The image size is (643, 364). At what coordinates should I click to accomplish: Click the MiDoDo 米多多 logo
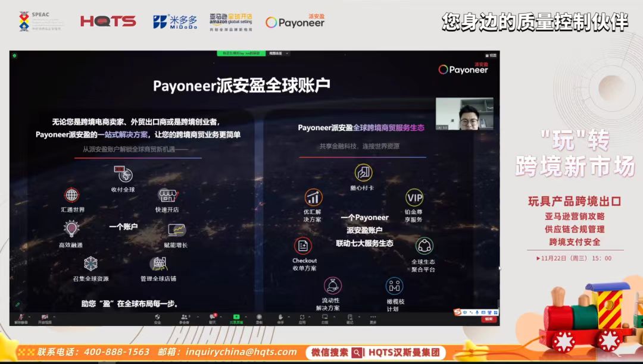coord(175,21)
